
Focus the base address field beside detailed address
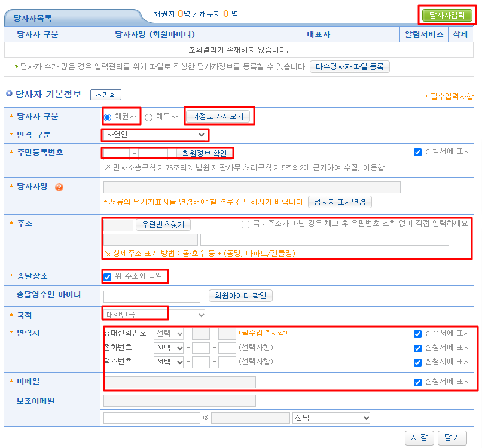[151, 240]
